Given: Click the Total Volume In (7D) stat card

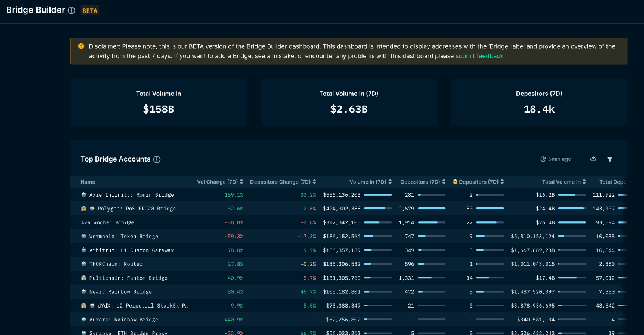Looking at the screenshot, I should (349, 102).
